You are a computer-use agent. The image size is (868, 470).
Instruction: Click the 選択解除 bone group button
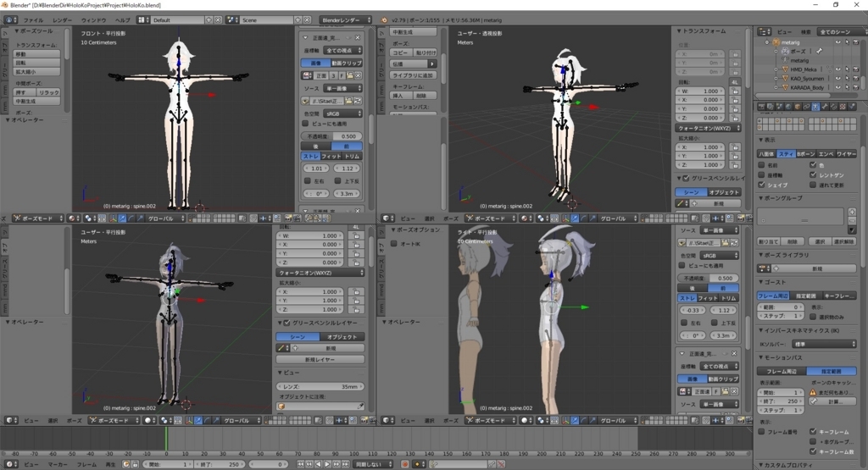point(843,241)
